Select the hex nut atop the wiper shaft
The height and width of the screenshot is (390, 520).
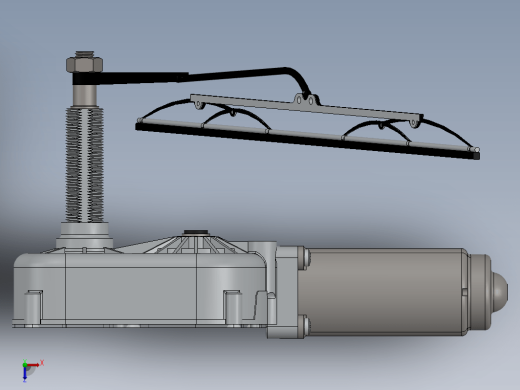tap(84, 64)
